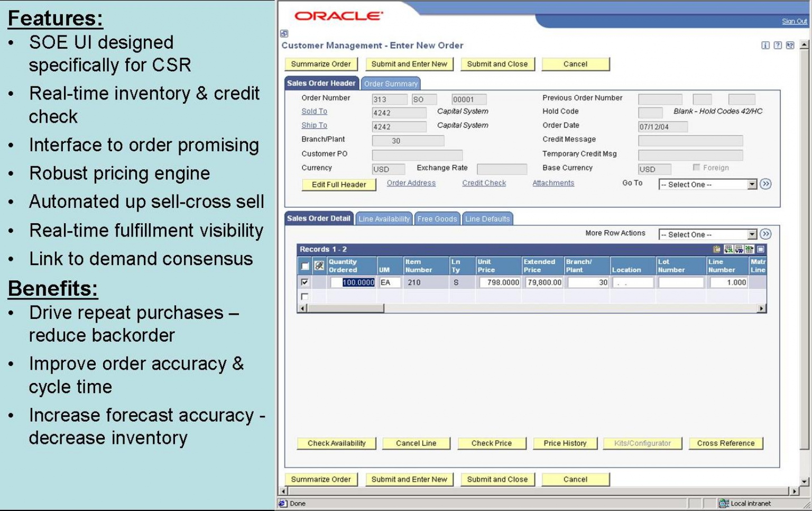Switch to the Order Summary tab

pyautogui.click(x=390, y=84)
